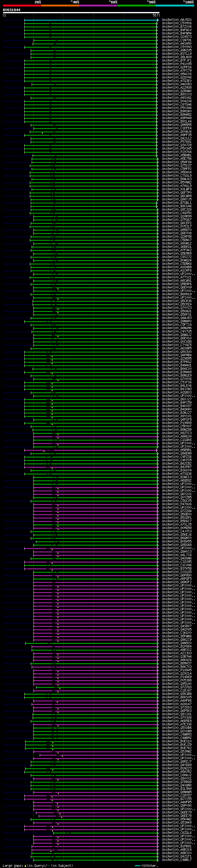Click hit label UniRef100_Q2RAW0

point(176,91)
